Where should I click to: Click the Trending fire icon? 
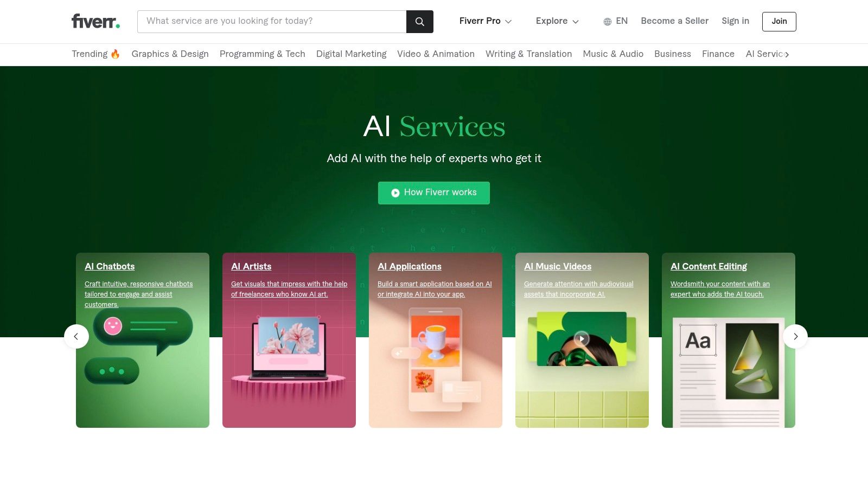[115, 54]
